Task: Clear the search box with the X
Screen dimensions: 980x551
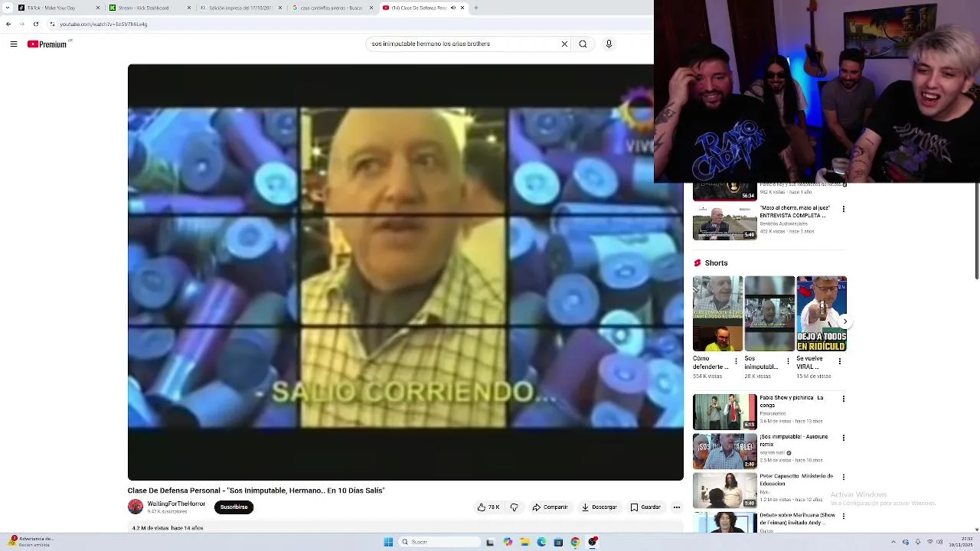Action: coord(565,44)
